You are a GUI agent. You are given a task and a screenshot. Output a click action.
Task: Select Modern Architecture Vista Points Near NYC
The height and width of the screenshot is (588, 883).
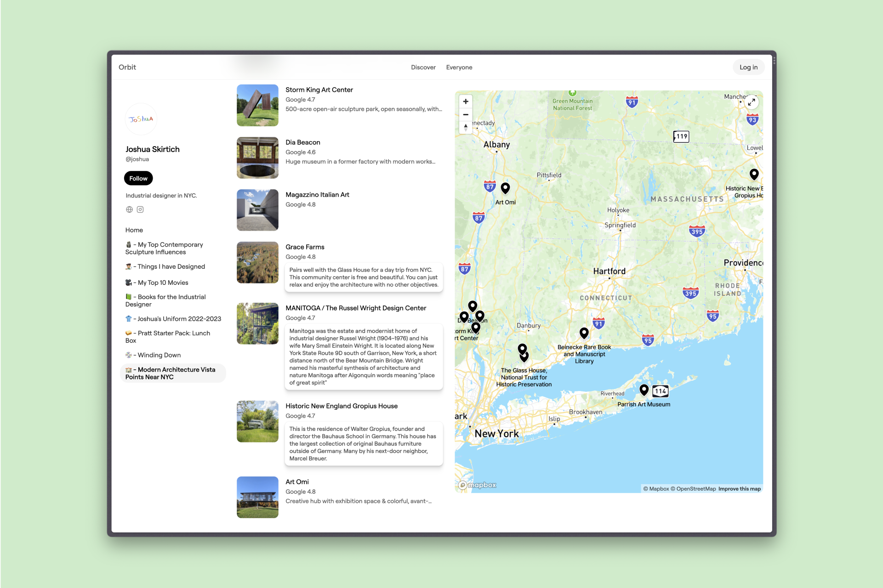pyautogui.click(x=173, y=373)
